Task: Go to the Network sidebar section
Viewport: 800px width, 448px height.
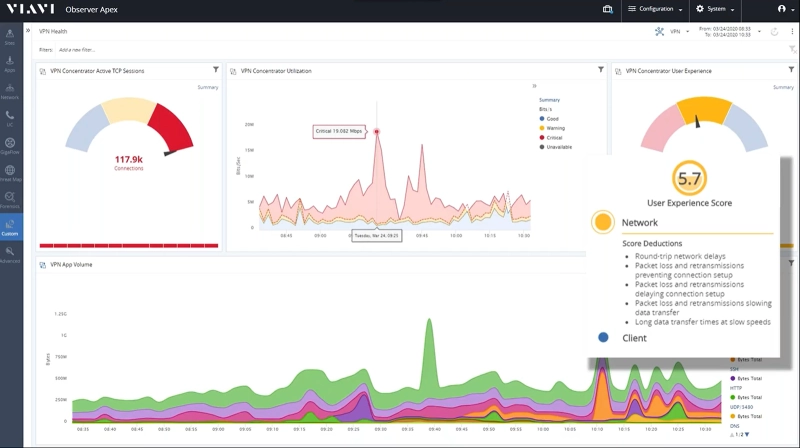Action: pos(10,91)
